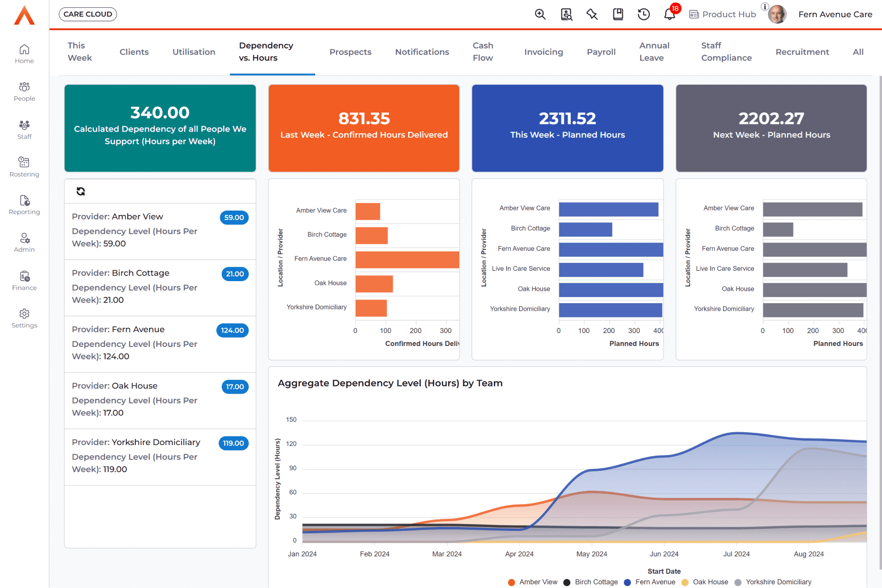The image size is (882, 588).
Task: Click the Fern Avenue Care orange bar
Action: point(407,259)
